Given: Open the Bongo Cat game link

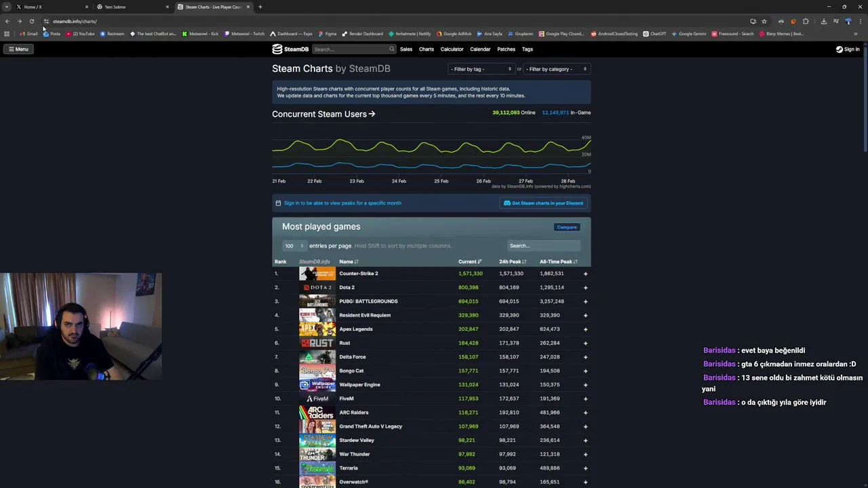Looking at the screenshot, I should (351, 371).
